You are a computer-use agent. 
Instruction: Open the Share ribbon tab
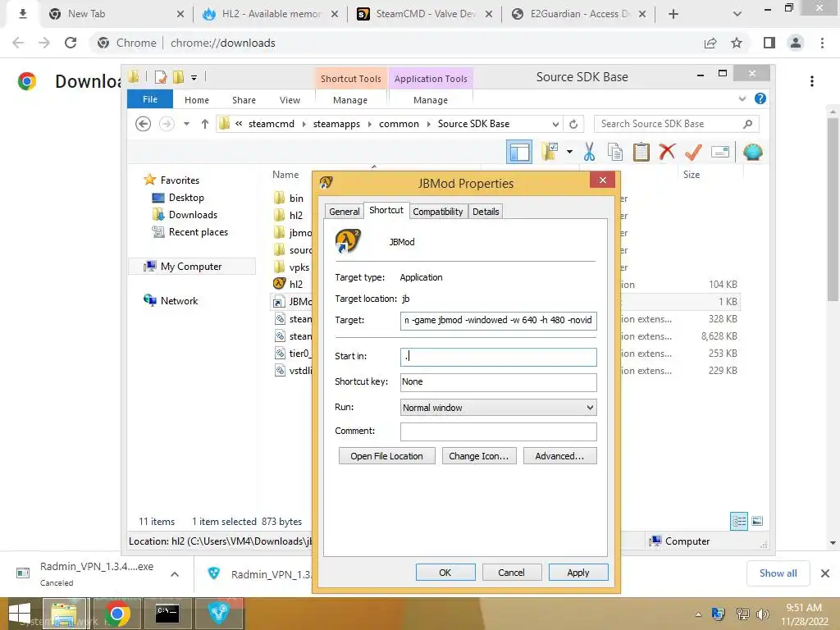click(244, 100)
